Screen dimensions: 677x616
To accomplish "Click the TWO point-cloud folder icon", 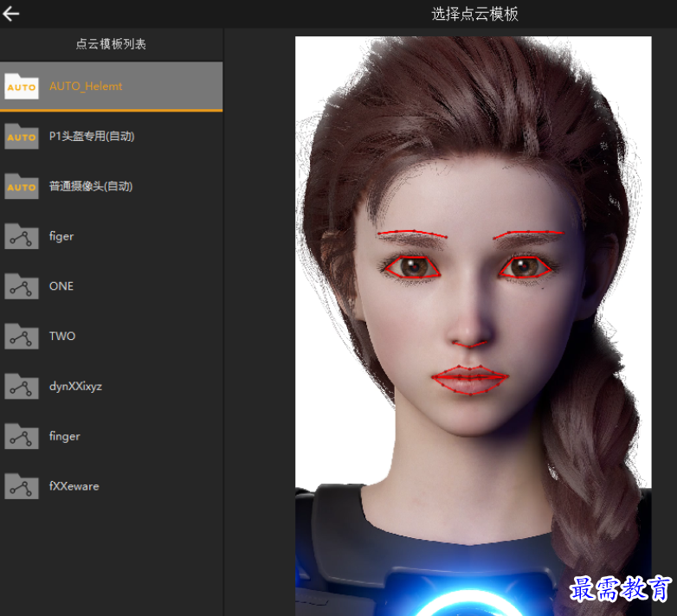I will tap(21, 337).
